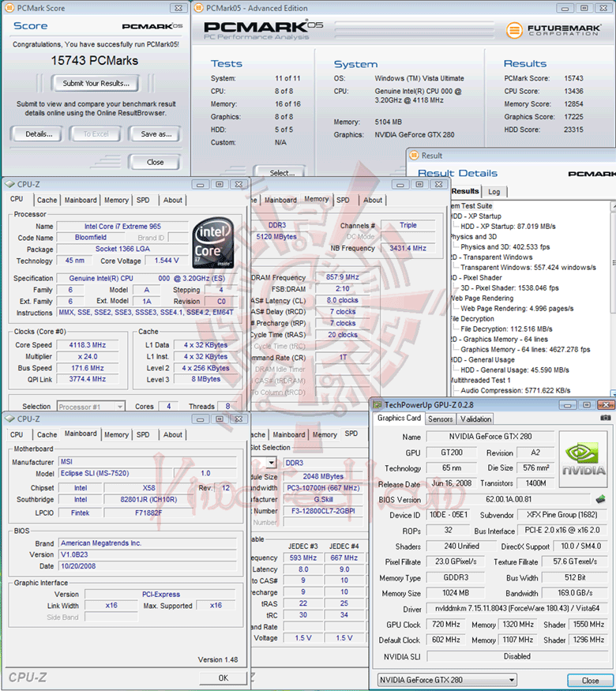
Task: Click the PCMark Score window title icon
Action: (x=9, y=8)
